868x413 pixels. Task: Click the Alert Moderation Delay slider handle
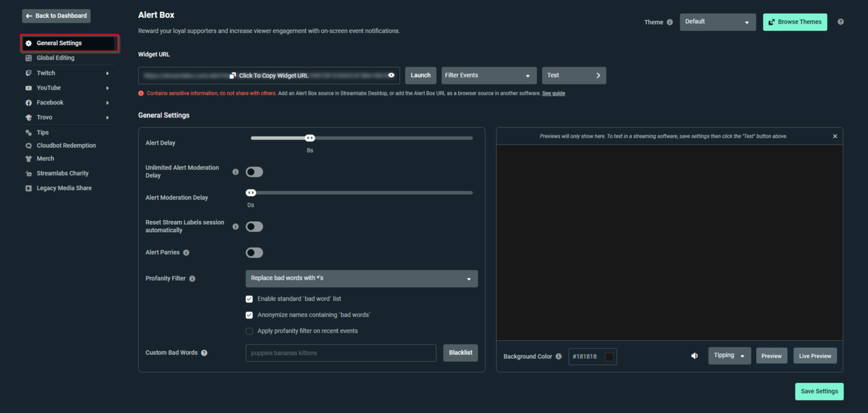pyautogui.click(x=251, y=193)
